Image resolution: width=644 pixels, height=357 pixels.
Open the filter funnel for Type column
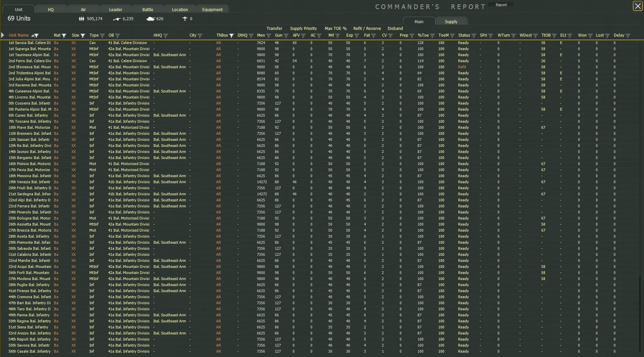click(102, 36)
